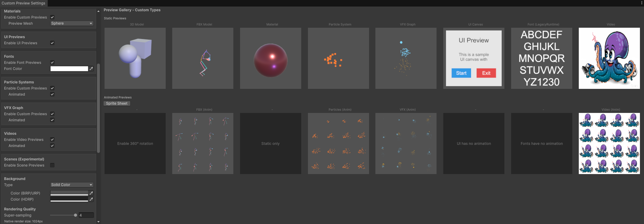Enable the Scene Previews checkbox

pyautogui.click(x=52, y=165)
